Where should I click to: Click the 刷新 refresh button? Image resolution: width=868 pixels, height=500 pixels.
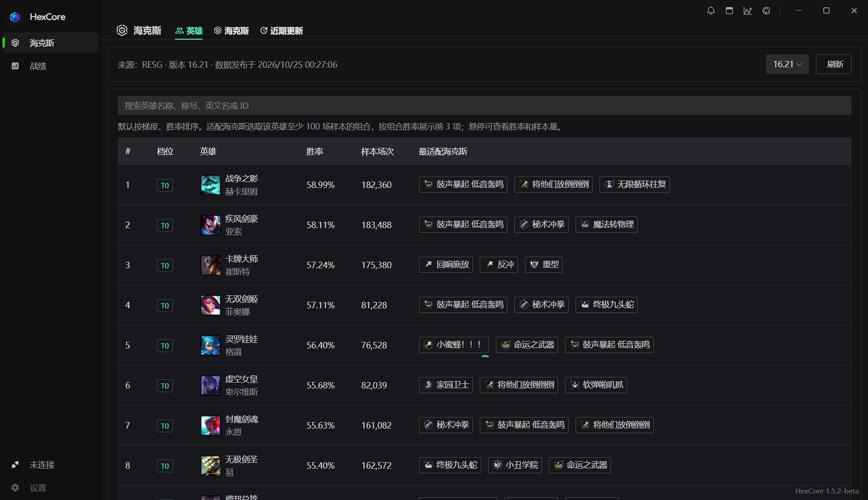(x=833, y=65)
